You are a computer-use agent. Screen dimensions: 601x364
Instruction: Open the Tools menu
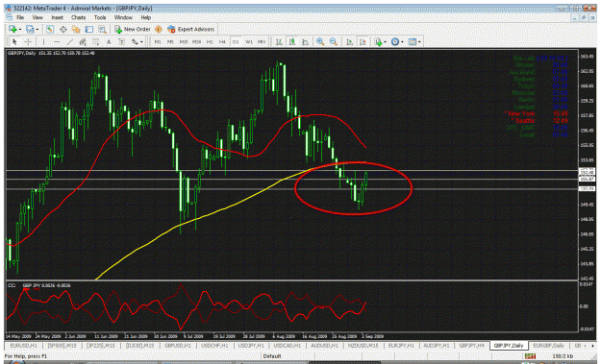(100, 17)
